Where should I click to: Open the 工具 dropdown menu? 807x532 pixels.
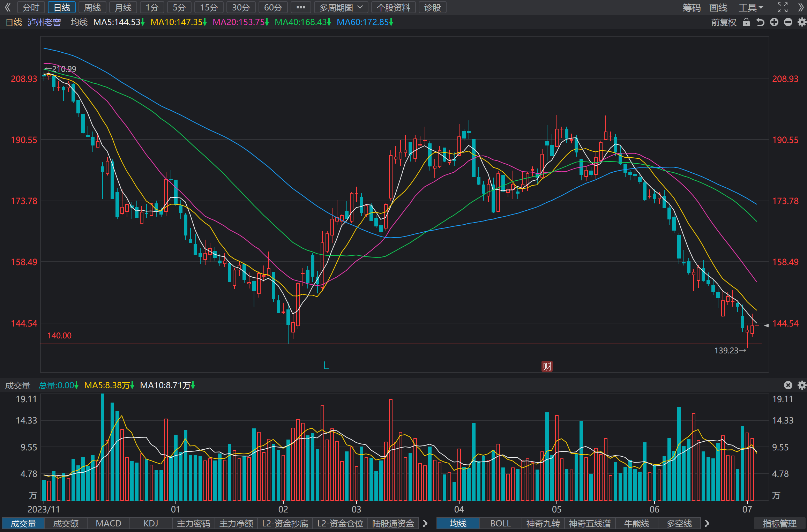click(751, 7)
